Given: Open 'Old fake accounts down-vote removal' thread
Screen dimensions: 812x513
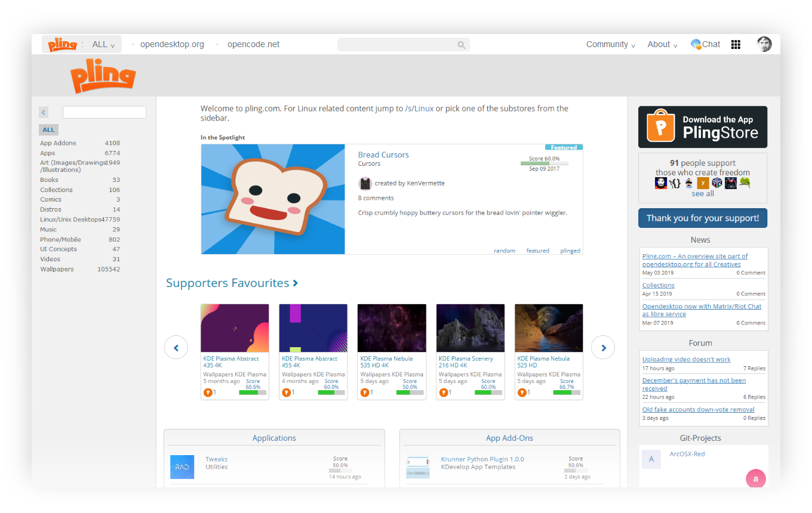Looking at the screenshot, I should (698, 409).
